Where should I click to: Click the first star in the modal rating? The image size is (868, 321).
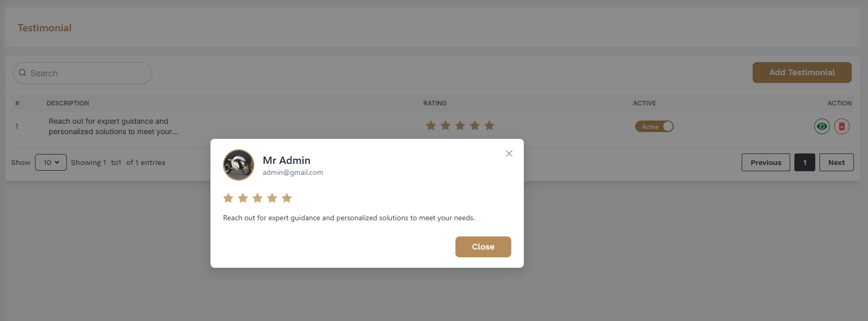[x=228, y=198]
